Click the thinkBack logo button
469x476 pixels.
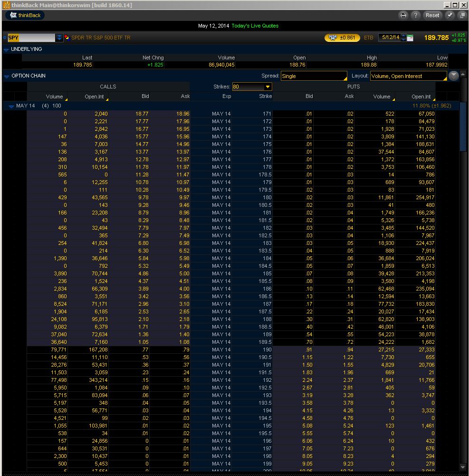pos(25,15)
